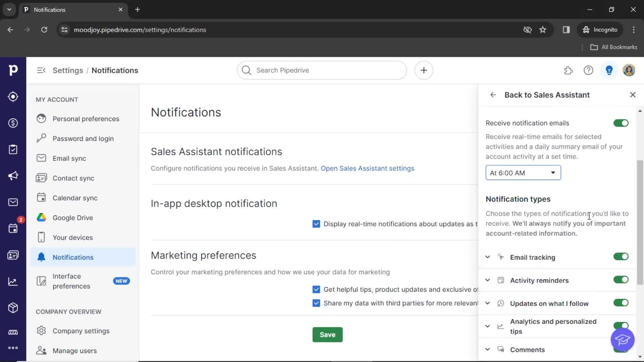This screenshot has height=362, width=644.
Task: Close the Sales Assistant panel
Action: [x=633, y=95]
